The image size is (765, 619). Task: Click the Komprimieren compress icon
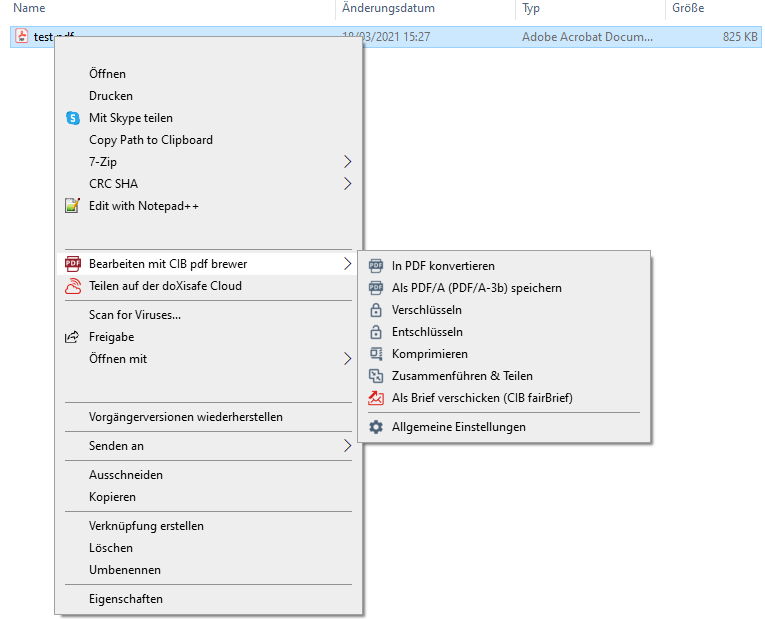click(376, 354)
